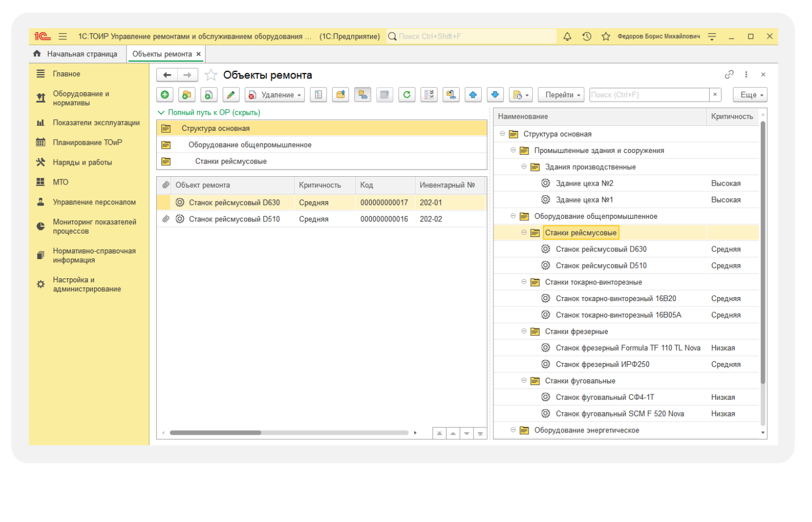The width and height of the screenshot is (812, 522).
Task: Click the folder with blue arrow icon
Action: click(341, 95)
